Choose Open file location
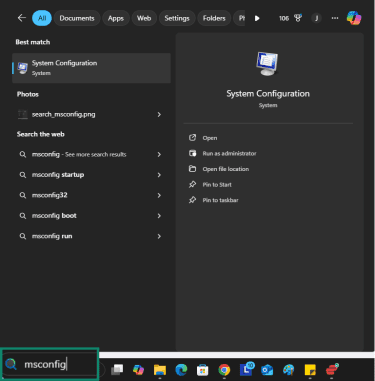Screen dimensions: 375x381 pyautogui.click(x=226, y=169)
